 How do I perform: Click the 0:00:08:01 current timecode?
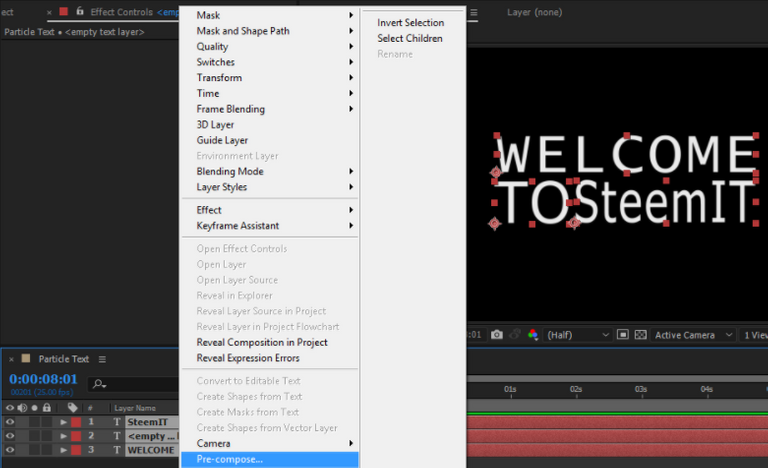pos(43,379)
